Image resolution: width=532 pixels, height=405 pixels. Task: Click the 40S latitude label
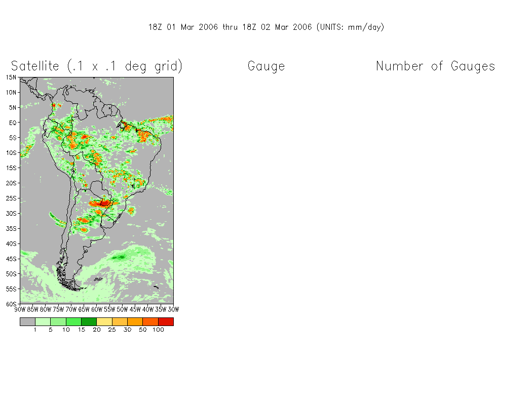click(x=11, y=244)
